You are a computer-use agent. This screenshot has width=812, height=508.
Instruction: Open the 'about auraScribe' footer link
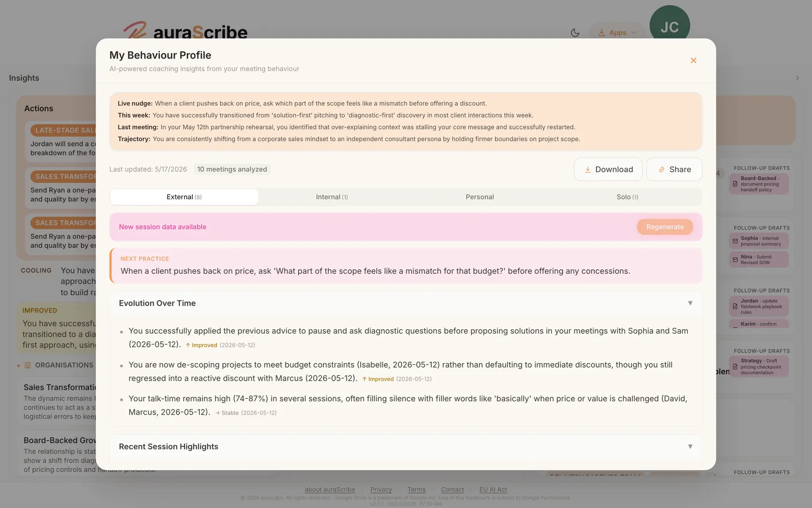pyautogui.click(x=330, y=490)
